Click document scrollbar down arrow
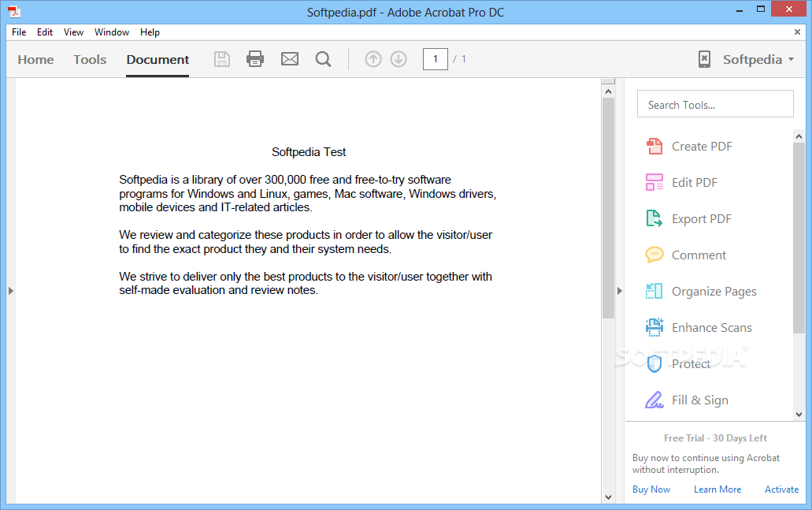Viewport: 812px width, 510px height. point(609,497)
